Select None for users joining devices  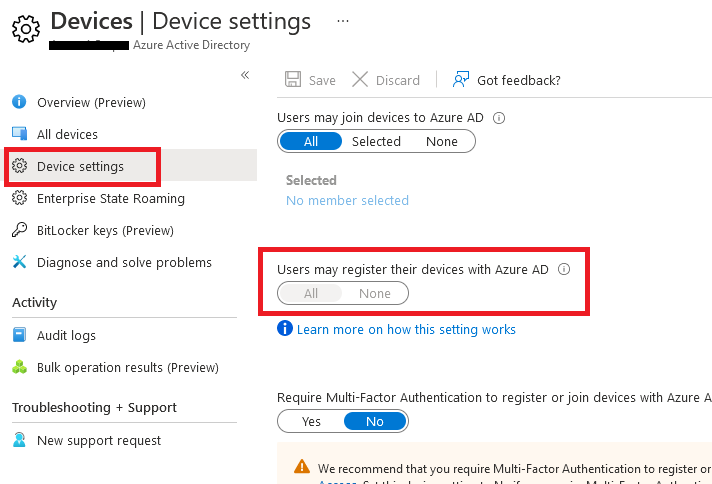click(441, 141)
